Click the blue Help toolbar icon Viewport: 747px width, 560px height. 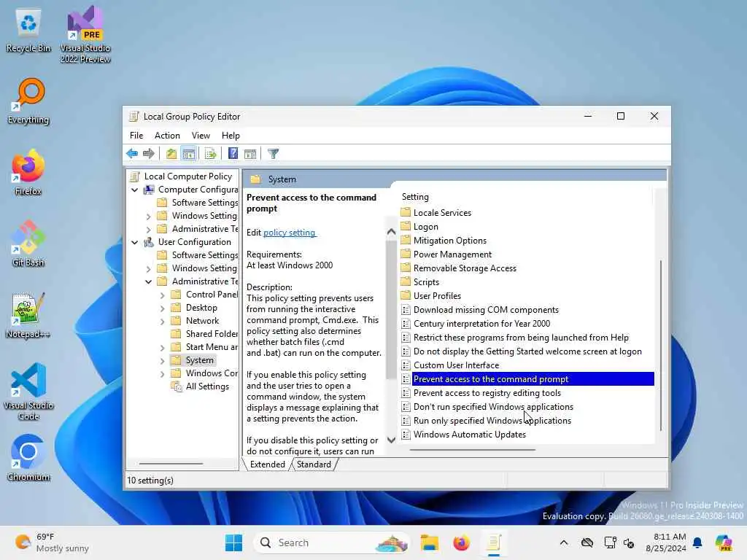click(x=233, y=154)
